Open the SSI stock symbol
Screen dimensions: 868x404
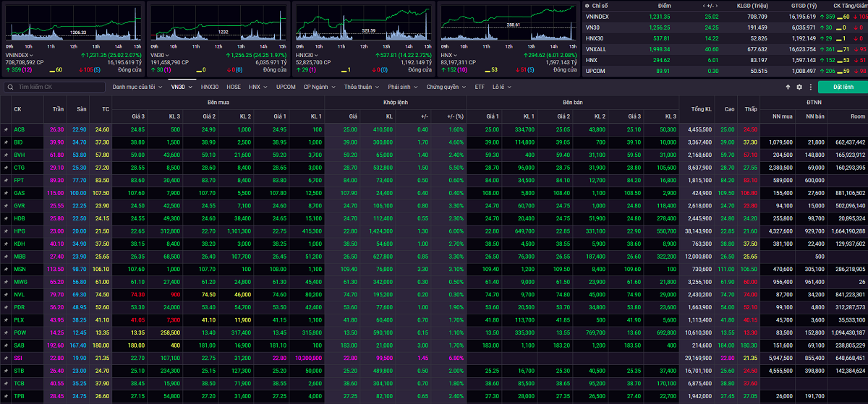(x=18, y=358)
